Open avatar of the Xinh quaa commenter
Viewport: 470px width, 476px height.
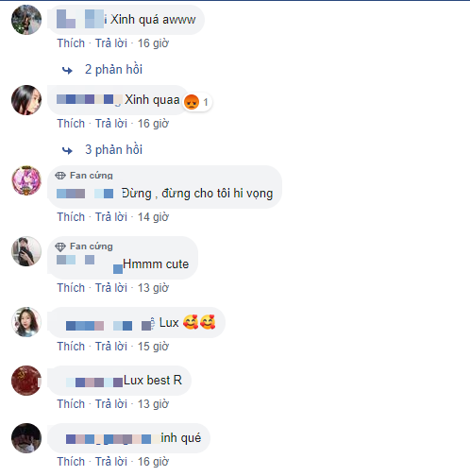click(26, 100)
